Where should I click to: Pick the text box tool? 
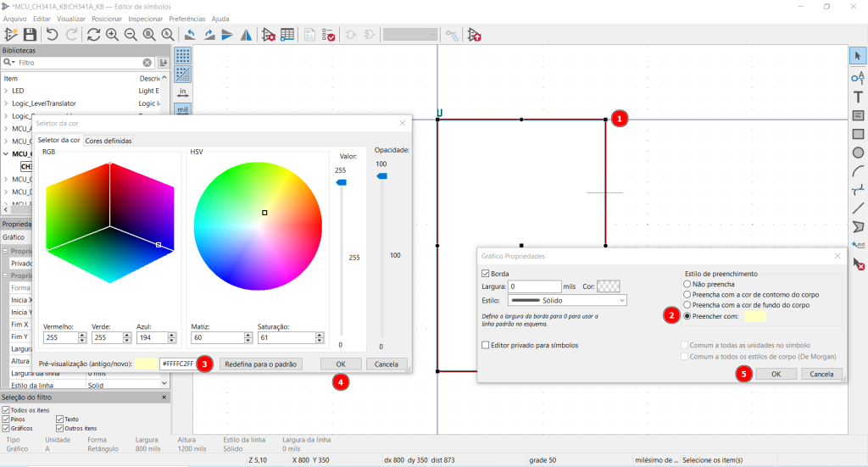[858, 115]
